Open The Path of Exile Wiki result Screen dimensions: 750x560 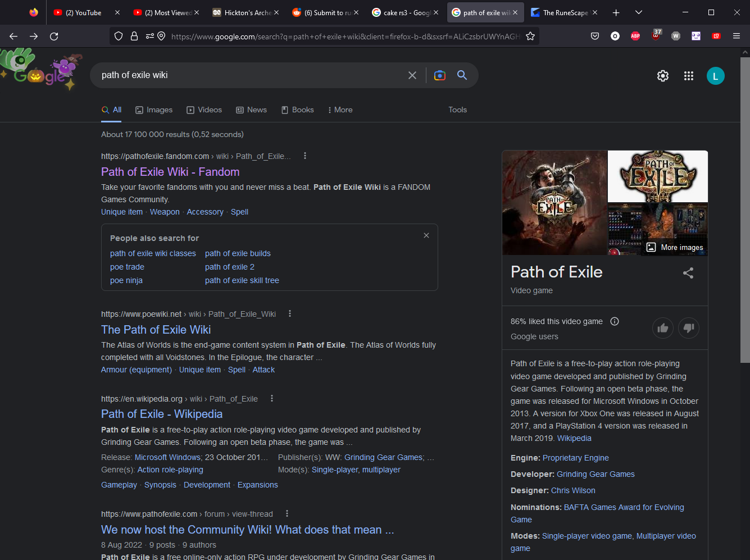156,330
